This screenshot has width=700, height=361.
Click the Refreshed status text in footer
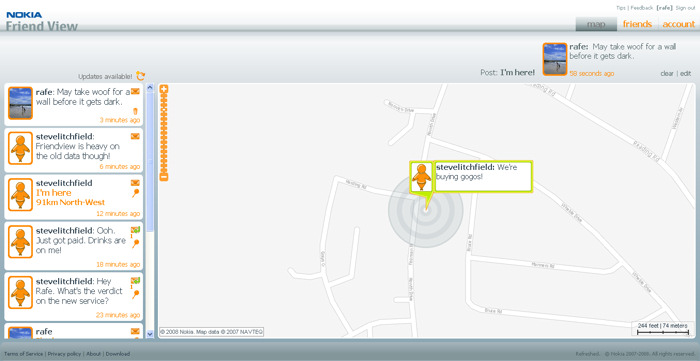pyautogui.click(x=588, y=354)
